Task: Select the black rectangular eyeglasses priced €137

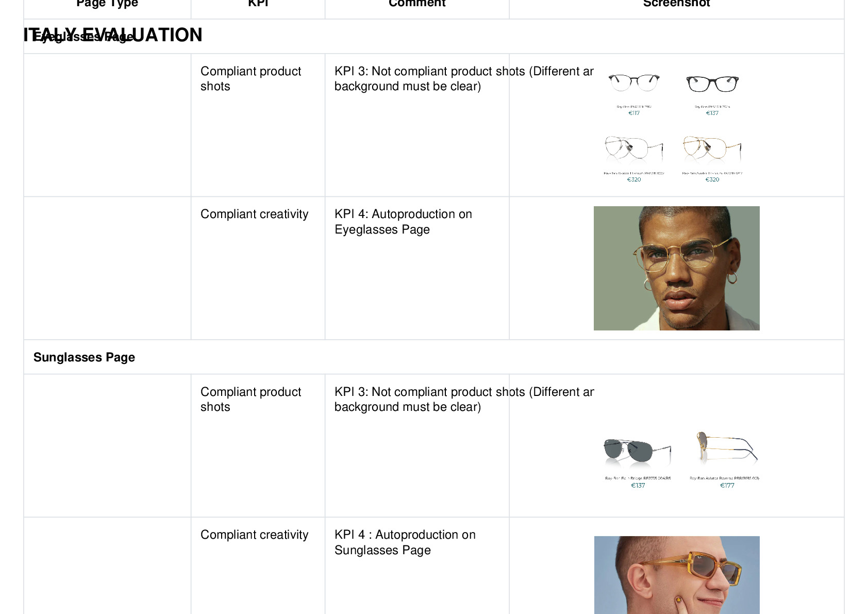Action: (712, 84)
